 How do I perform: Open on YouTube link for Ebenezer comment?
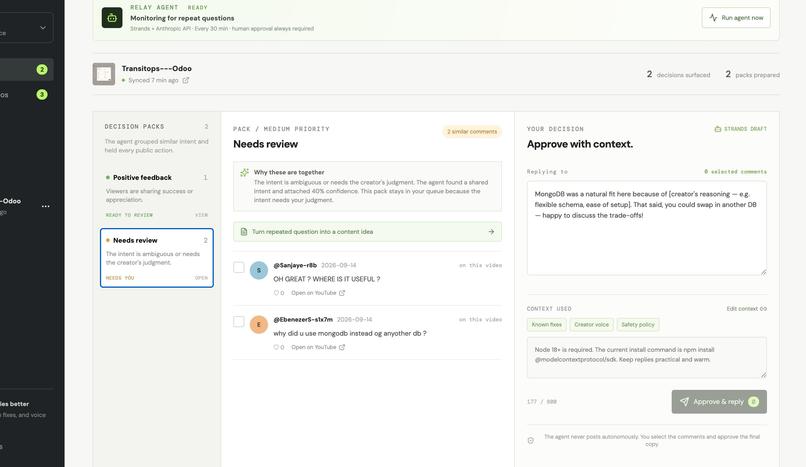(x=318, y=347)
